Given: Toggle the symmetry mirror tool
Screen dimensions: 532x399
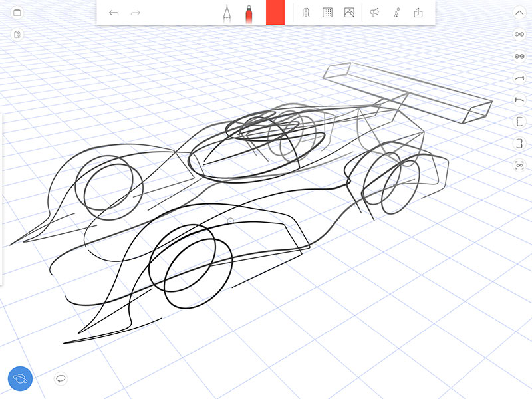Looking at the screenshot, I should (x=307, y=13).
